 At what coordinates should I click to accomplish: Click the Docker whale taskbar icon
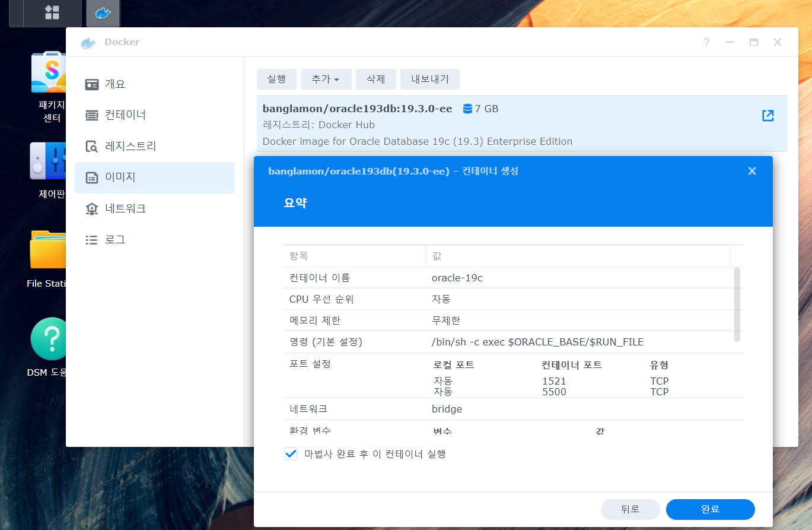point(103,13)
